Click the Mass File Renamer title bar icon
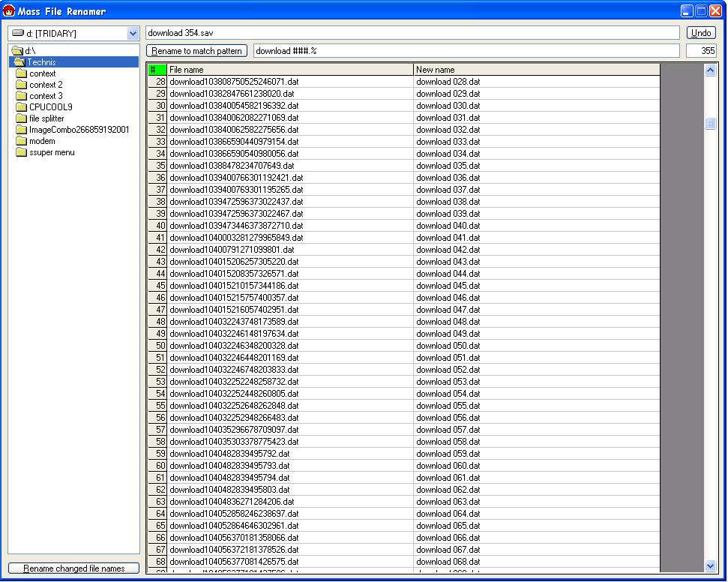 tap(10, 11)
